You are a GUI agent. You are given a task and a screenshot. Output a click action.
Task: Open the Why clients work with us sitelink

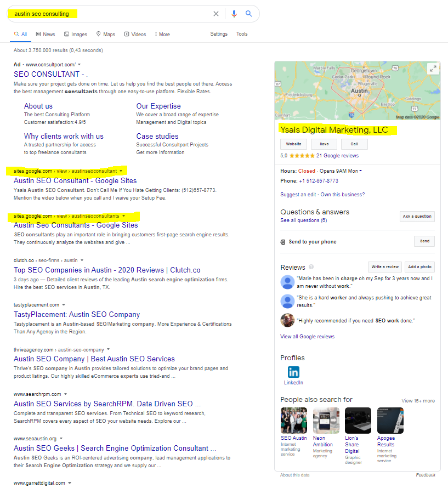tap(64, 136)
